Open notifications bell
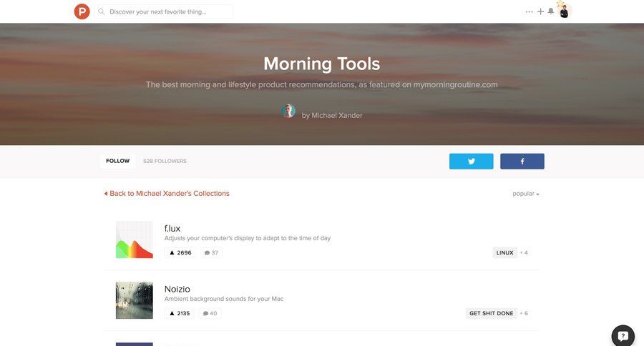 [x=551, y=11]
